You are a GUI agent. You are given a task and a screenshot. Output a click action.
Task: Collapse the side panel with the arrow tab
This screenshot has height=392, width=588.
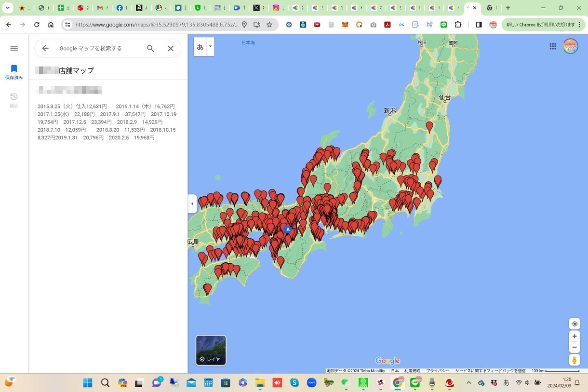(192, 204)
